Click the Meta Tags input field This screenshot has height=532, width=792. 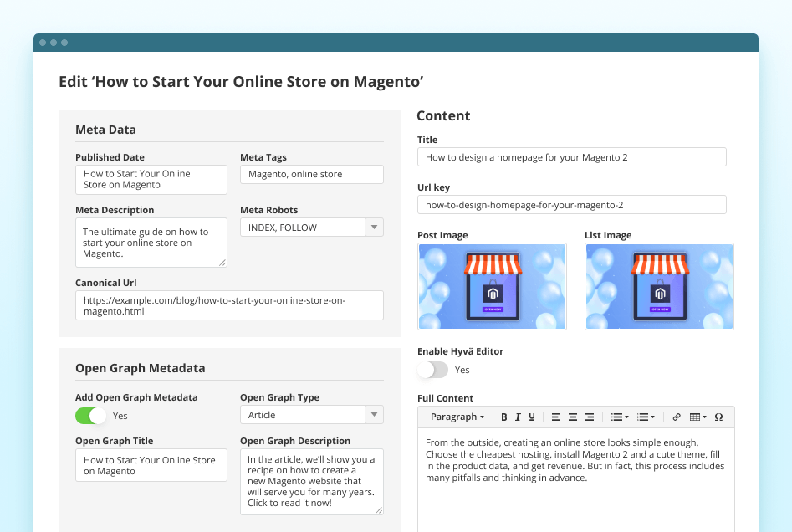(311, 174)
